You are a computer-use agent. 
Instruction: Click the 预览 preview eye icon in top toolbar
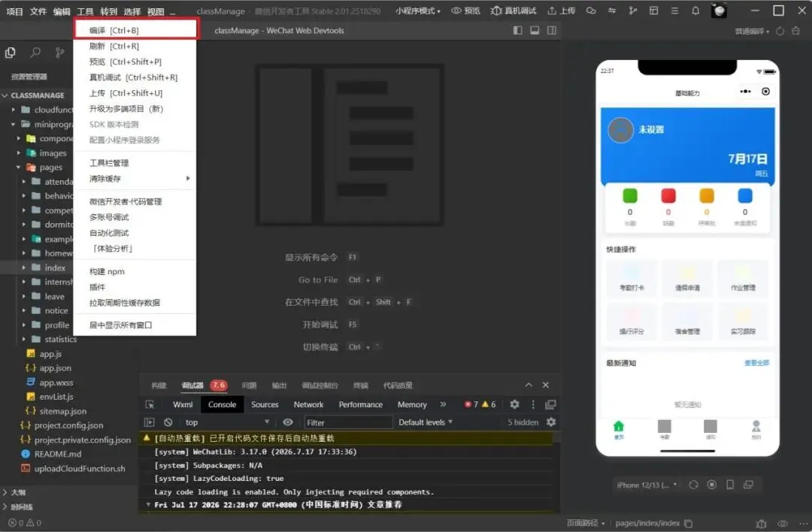[465, 11]
